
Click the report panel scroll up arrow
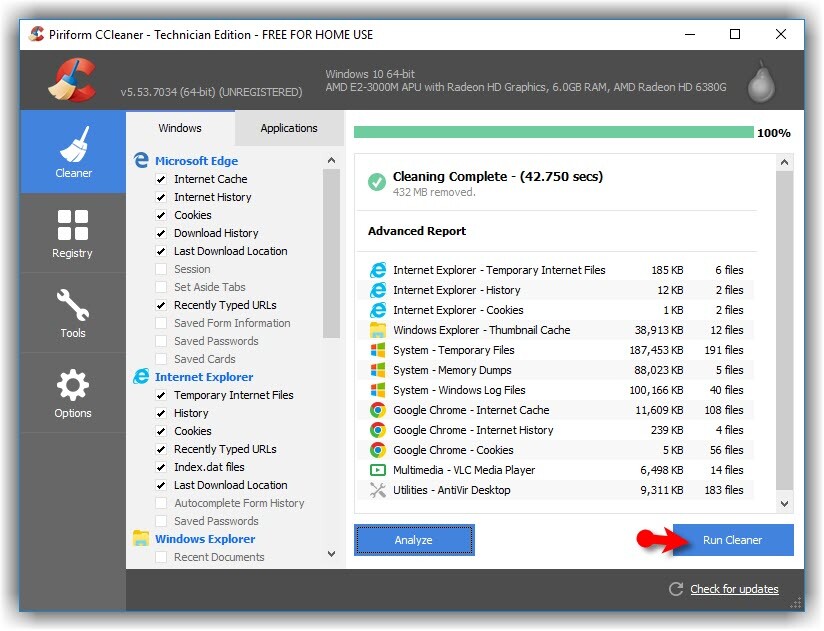[784, 162]
